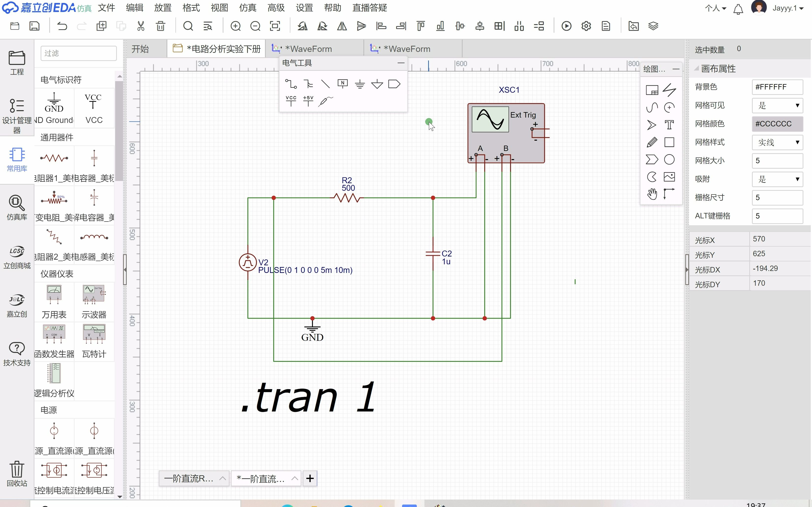The image size is (812, 507).
Task: Select the ellipse drawing tool
Action: click(669, 160)
